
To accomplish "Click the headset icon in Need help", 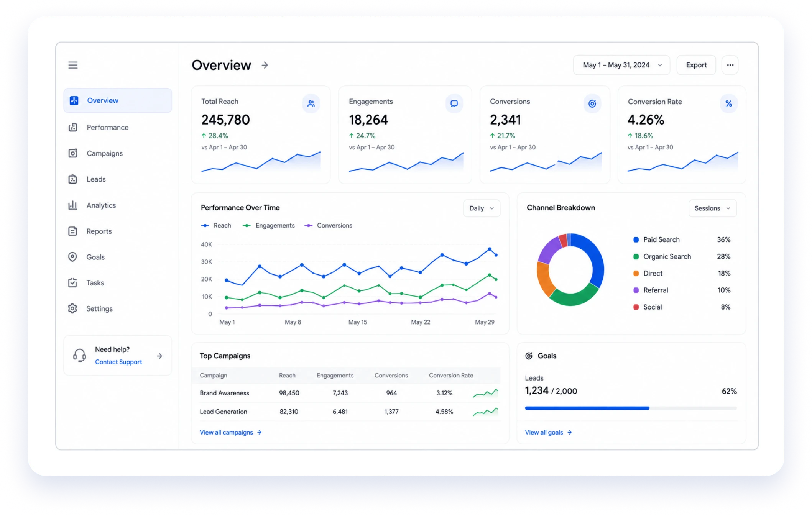I will pos(79,356).
